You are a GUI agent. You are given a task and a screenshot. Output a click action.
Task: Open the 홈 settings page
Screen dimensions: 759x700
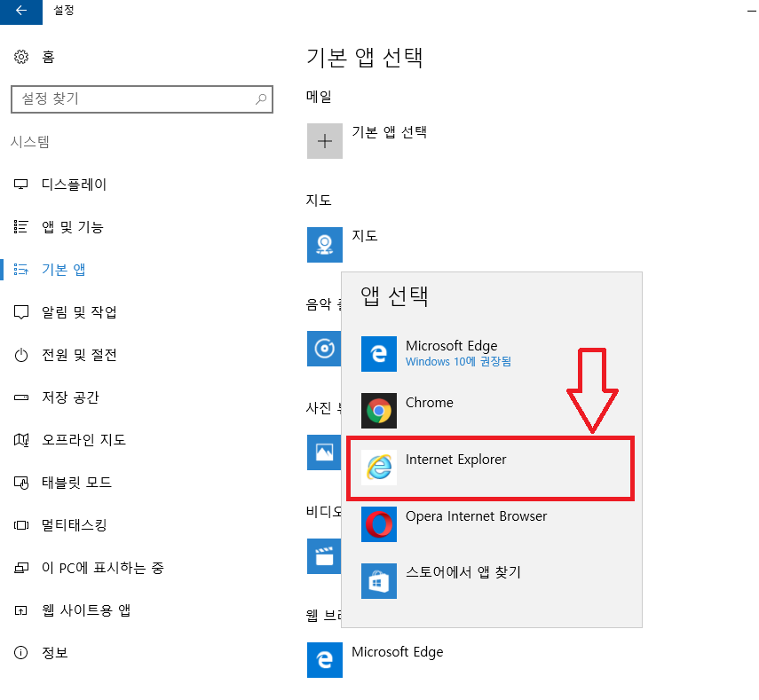[x=49, y=57]
